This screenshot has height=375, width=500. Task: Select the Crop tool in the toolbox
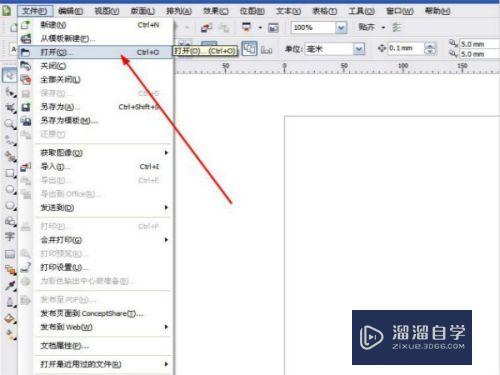[10, 108]
